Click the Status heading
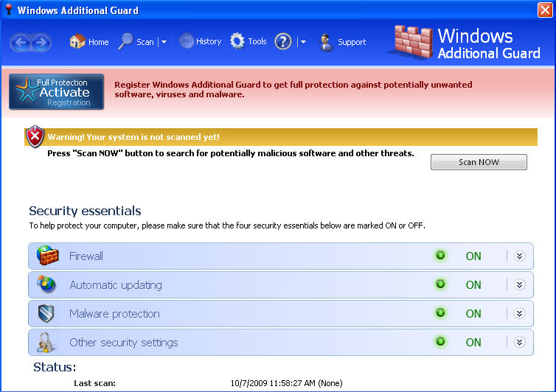This screenshot has width=556, height=392. point(55,367)
